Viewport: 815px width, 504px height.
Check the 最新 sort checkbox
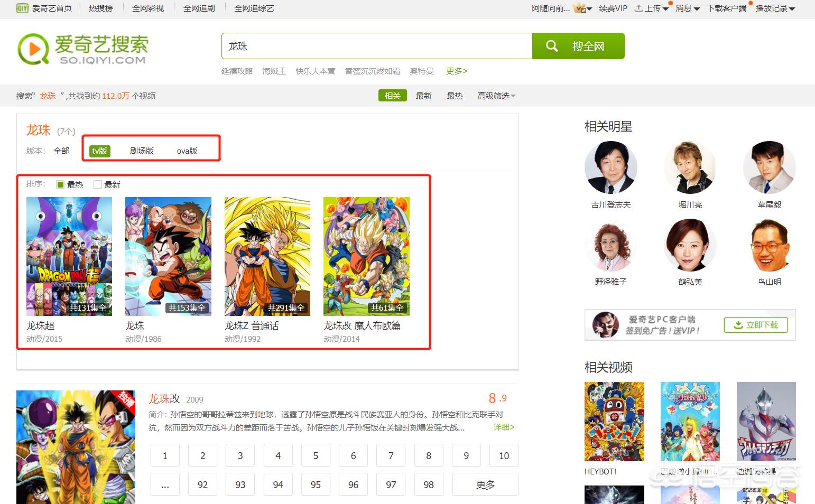click(97, 184)
